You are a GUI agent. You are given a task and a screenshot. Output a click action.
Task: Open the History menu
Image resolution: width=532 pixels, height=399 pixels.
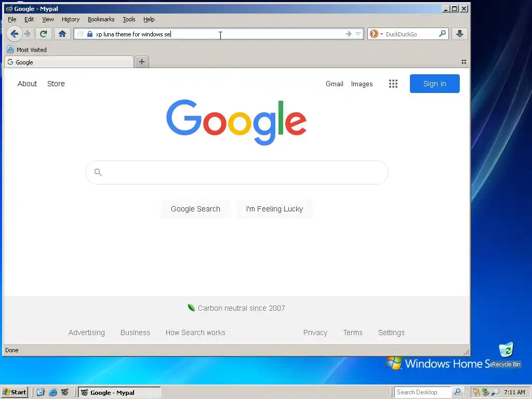pyautogui.click(x=71, y=19)
